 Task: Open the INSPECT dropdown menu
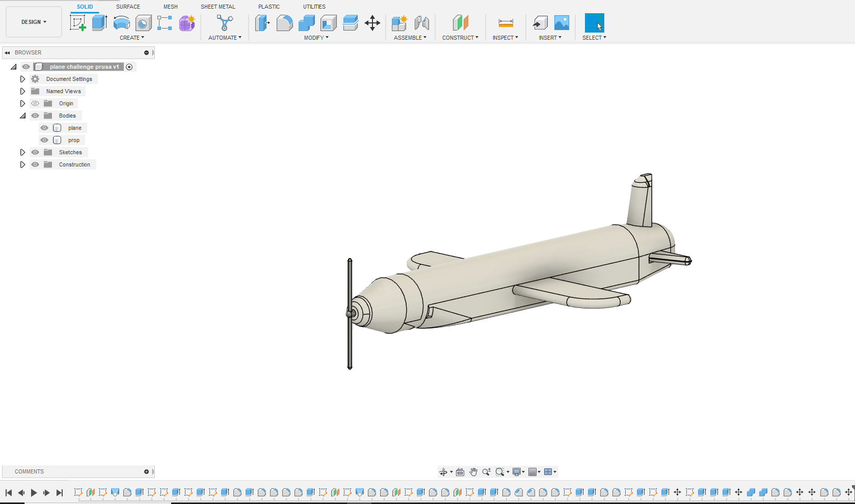(x=505, y=38)
